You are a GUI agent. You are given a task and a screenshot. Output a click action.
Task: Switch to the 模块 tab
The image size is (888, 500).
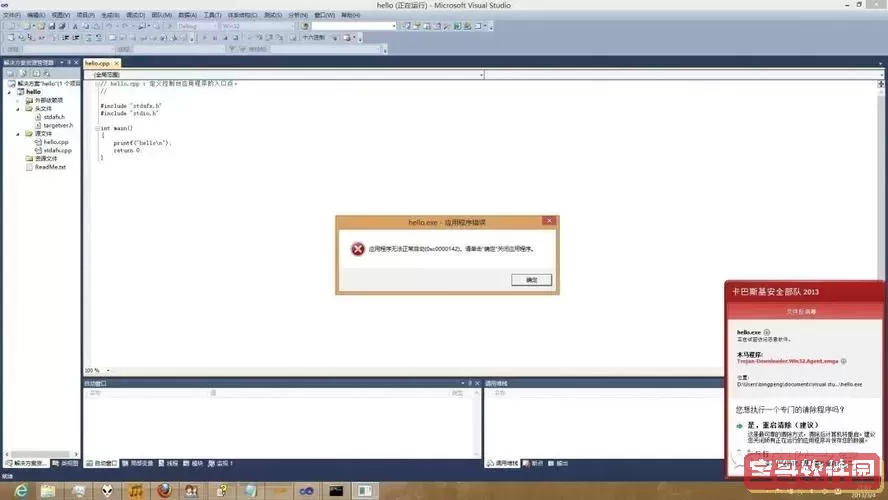[x=193, y=463]
